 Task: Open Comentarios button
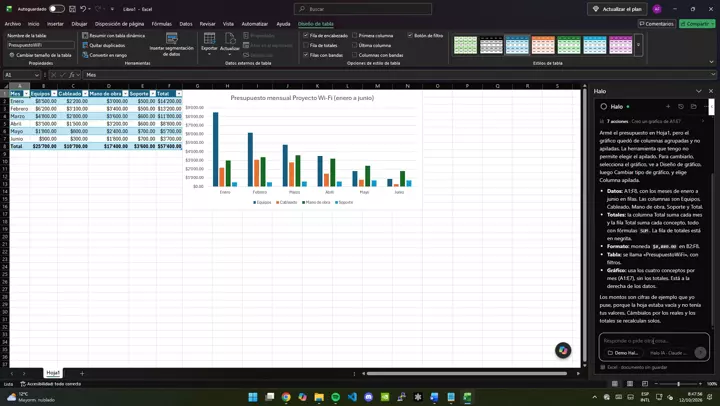[656, 24]
